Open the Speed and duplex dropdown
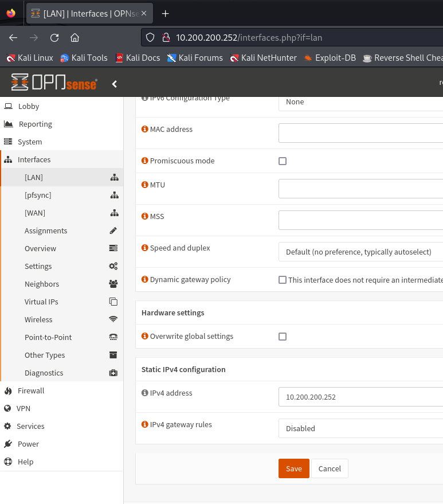 (x=360, y=252)
